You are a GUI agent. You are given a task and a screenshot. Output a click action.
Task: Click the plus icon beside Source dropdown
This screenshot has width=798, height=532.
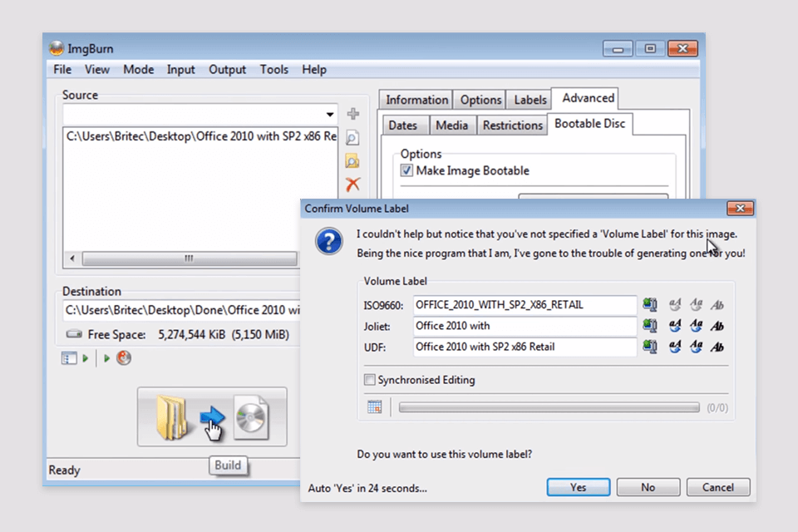pyautogui.click(x=353, y=114)
